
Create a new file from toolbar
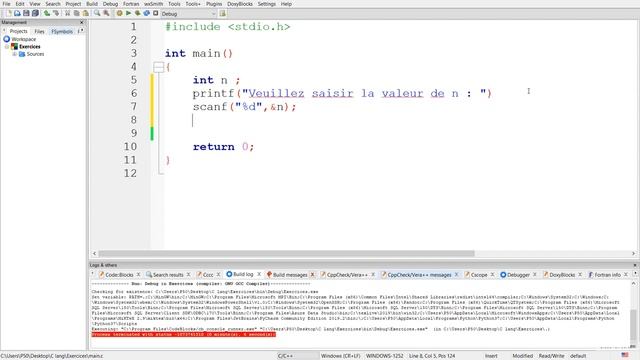(x=9, y=13)
